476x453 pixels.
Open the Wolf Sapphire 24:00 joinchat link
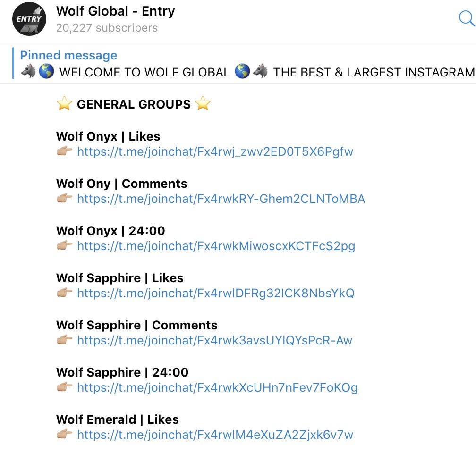[217, 387]
